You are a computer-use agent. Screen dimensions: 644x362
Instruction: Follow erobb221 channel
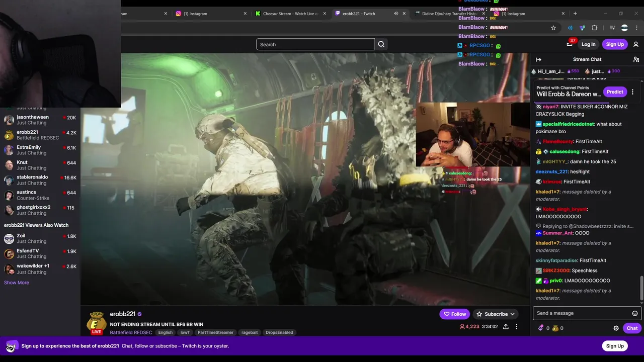click(x=455, y=314)
